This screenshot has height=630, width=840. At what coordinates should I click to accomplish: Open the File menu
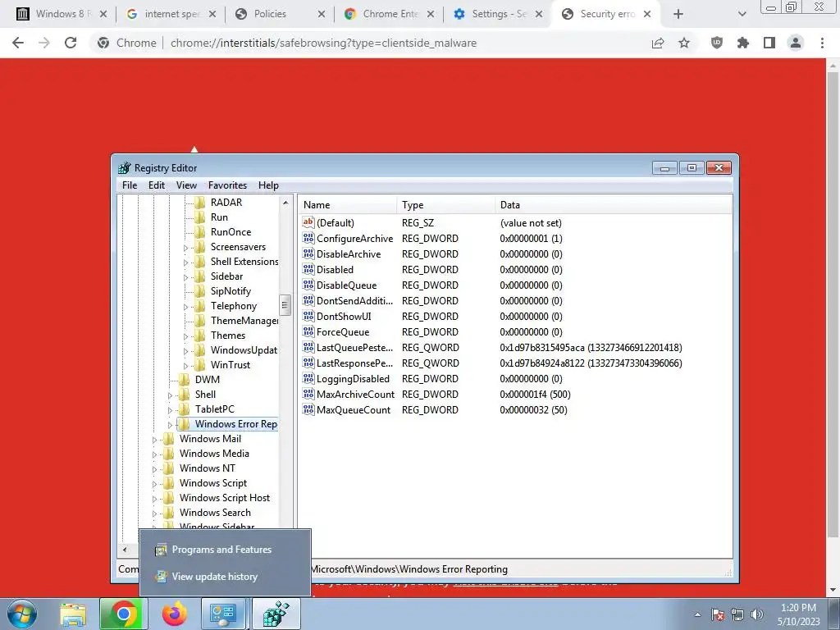click(130, 185)
